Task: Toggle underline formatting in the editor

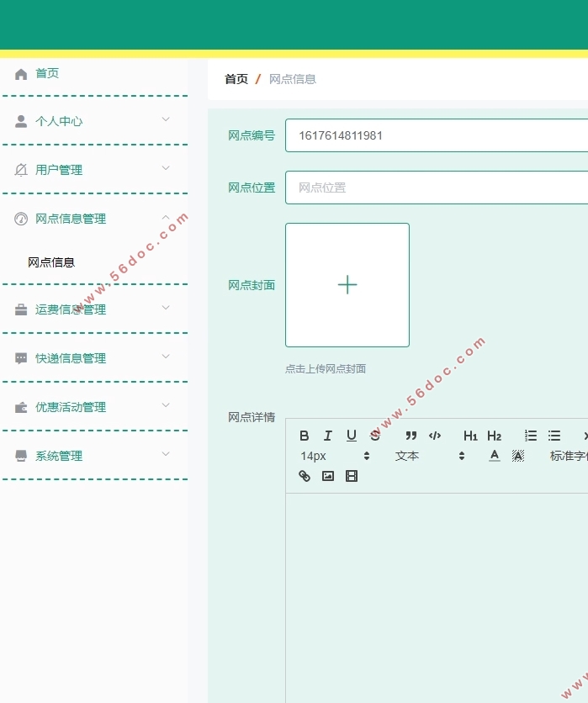Action: click(352, 436)
